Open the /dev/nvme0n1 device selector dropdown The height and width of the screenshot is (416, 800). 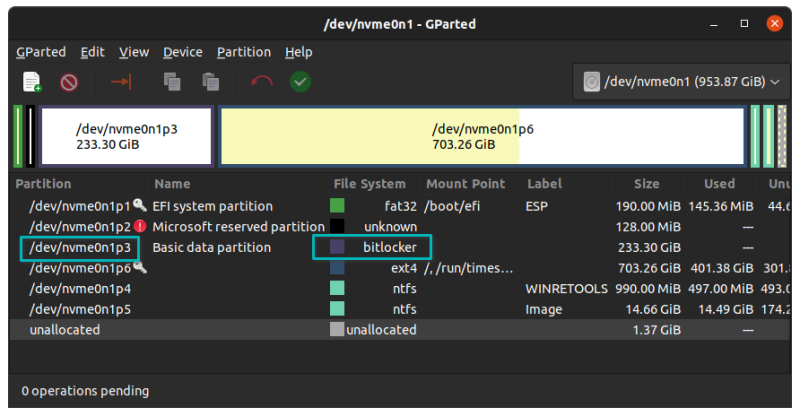pyautogui.click(x=681, y=82)
